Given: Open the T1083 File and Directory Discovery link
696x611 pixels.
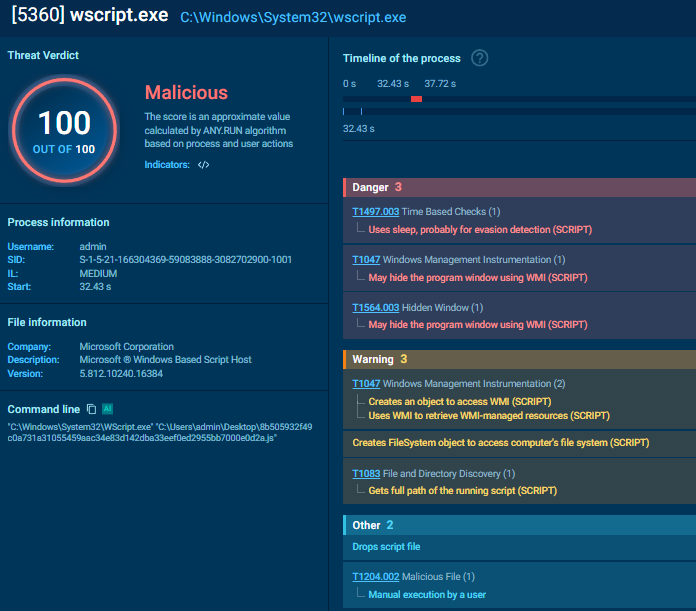Looking at the screenshot, I should coord(366,473).
